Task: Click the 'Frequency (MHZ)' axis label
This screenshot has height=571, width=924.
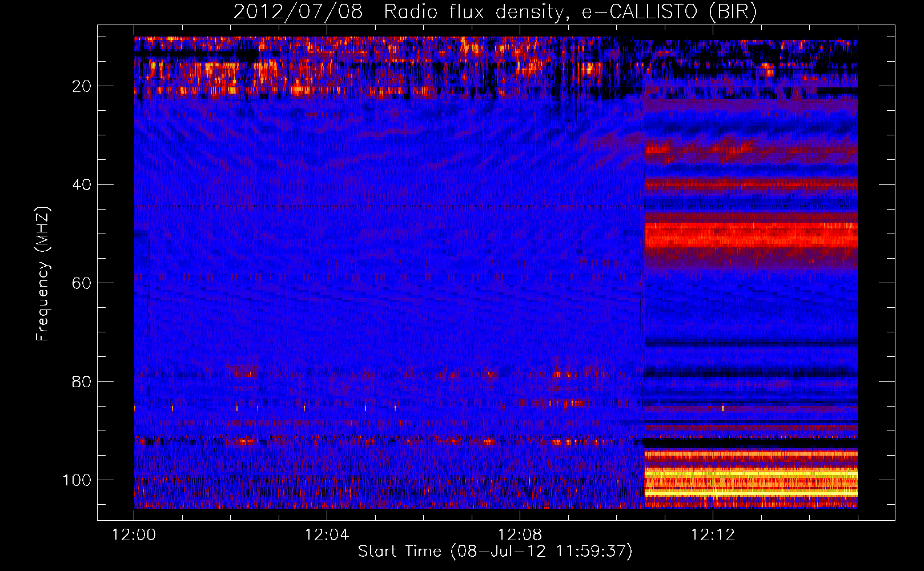Action: [x=43, y=274]
